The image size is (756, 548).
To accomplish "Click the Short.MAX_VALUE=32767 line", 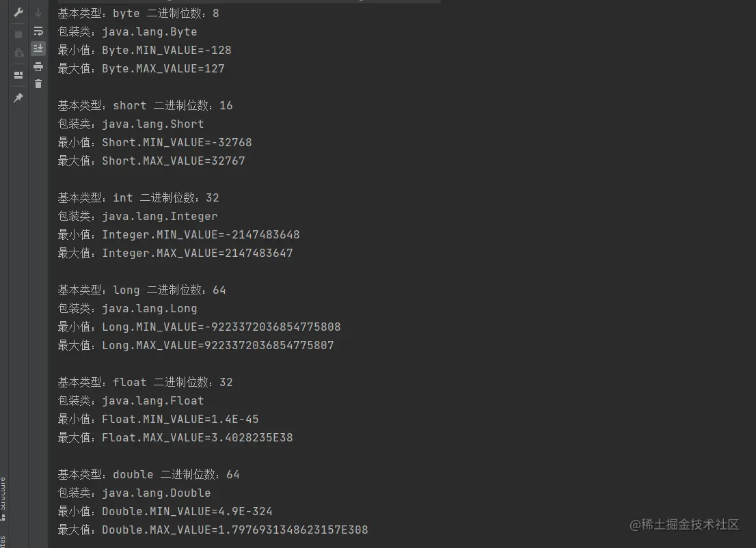I will tap(173, 161).
